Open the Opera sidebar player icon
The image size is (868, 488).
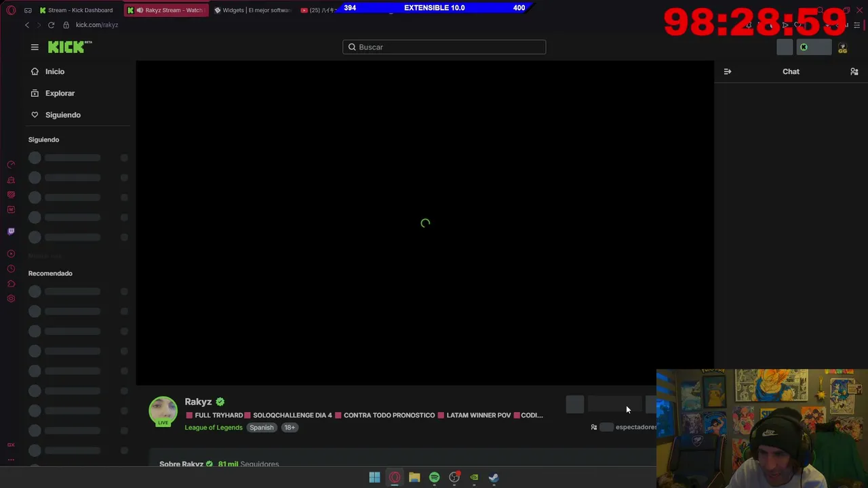coord(11,253)
